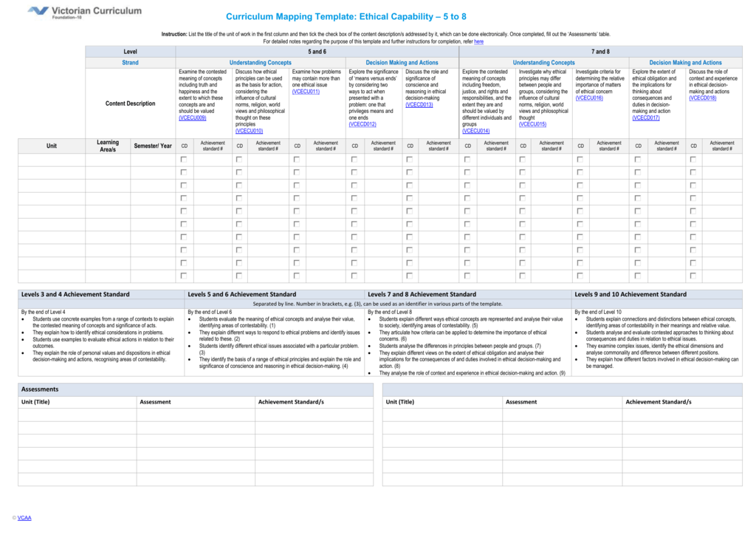Click the first empty Unit cell
The image size is (756, 535).
(x=52, y=160)
